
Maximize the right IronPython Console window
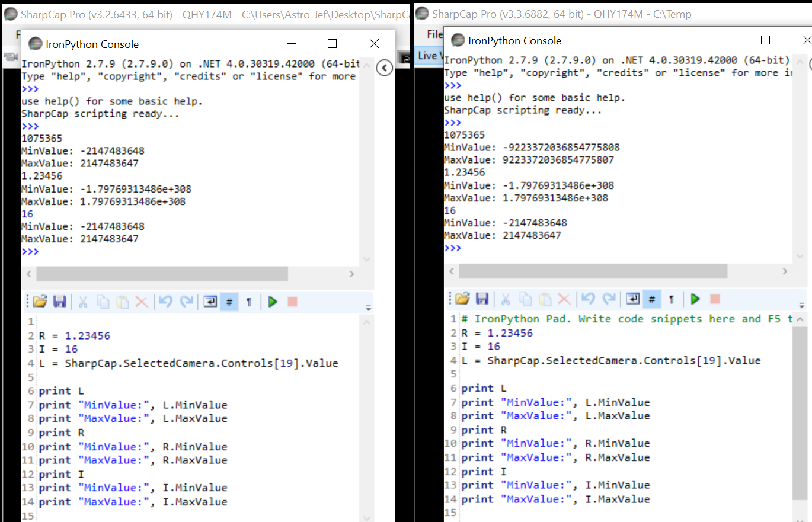pos(766,40)
